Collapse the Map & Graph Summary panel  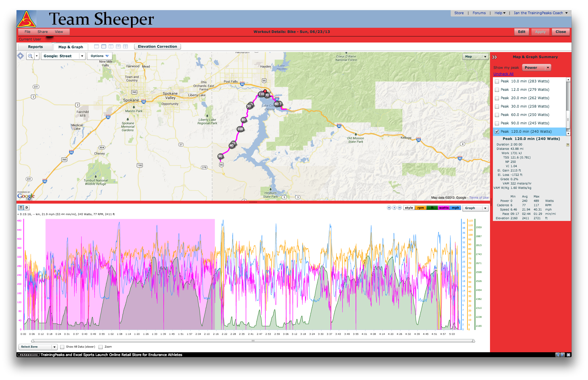[495, 57]
